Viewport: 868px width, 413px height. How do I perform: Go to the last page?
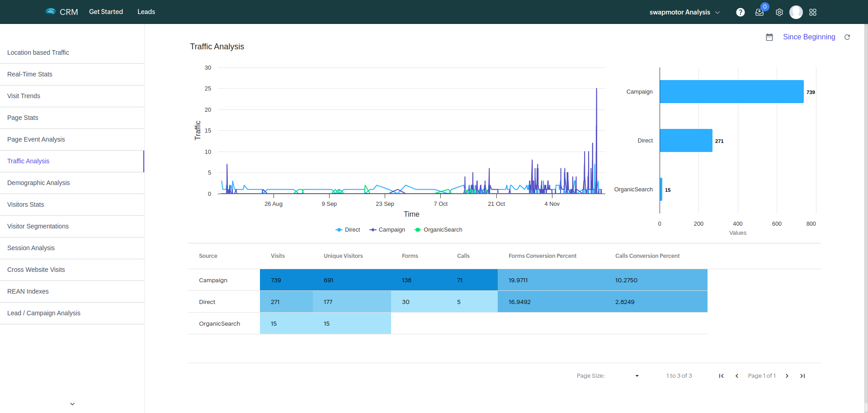[802, 376]
